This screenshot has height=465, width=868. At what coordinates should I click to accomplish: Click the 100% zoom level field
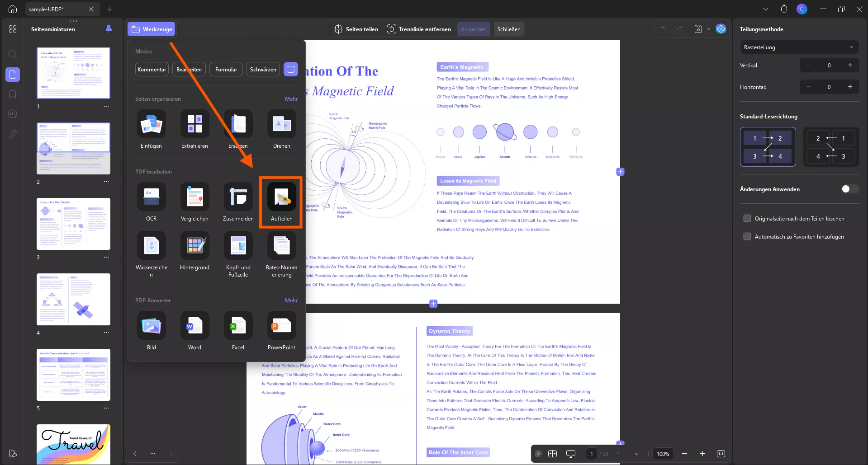tap(663, 454)
